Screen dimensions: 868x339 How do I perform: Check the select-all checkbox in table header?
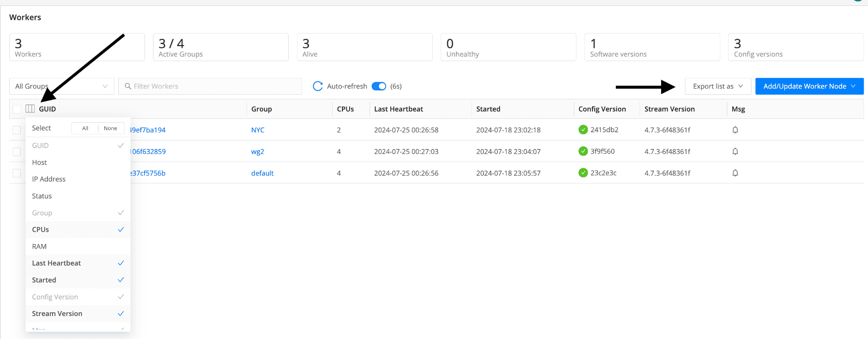point(17,109)
